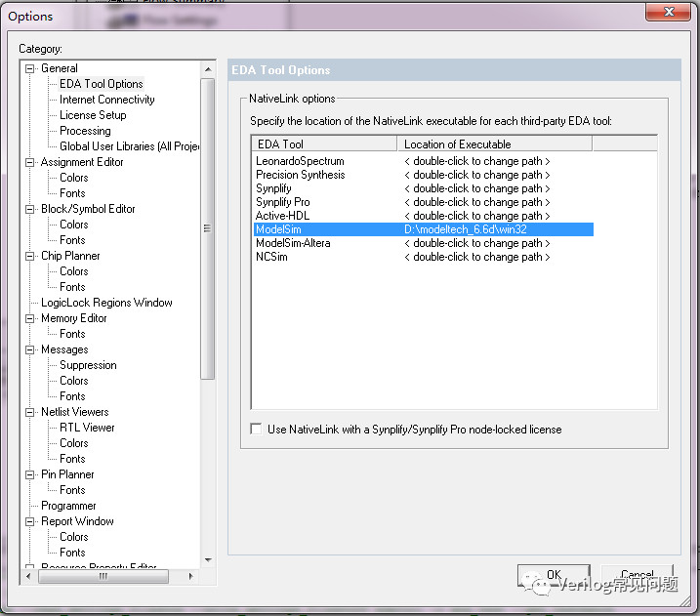Click horizontal scroll left arrow

click(28, 576)
